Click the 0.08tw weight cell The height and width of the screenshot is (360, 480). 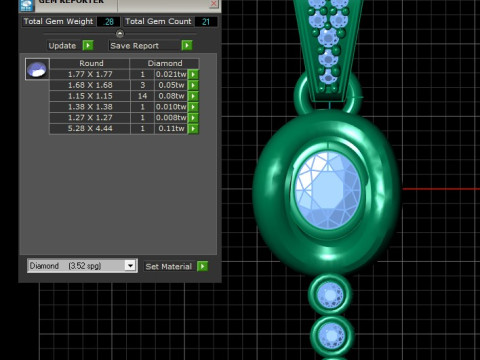pos(171,96)
